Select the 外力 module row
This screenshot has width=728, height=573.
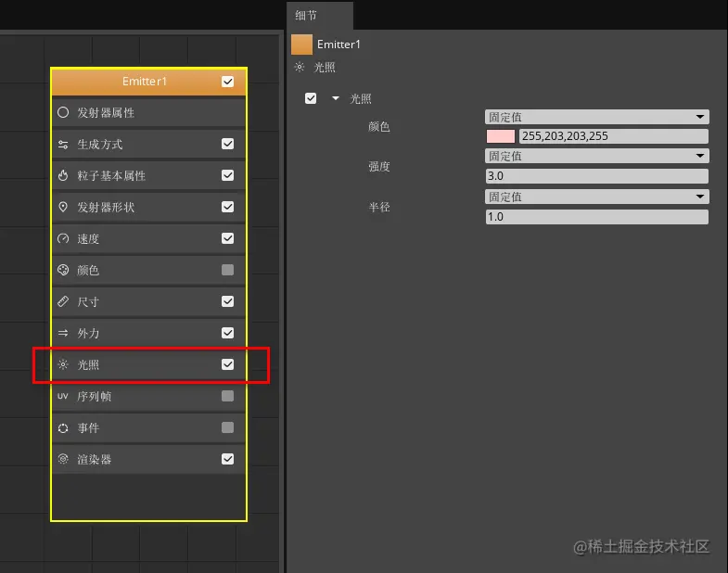point(148,333)
